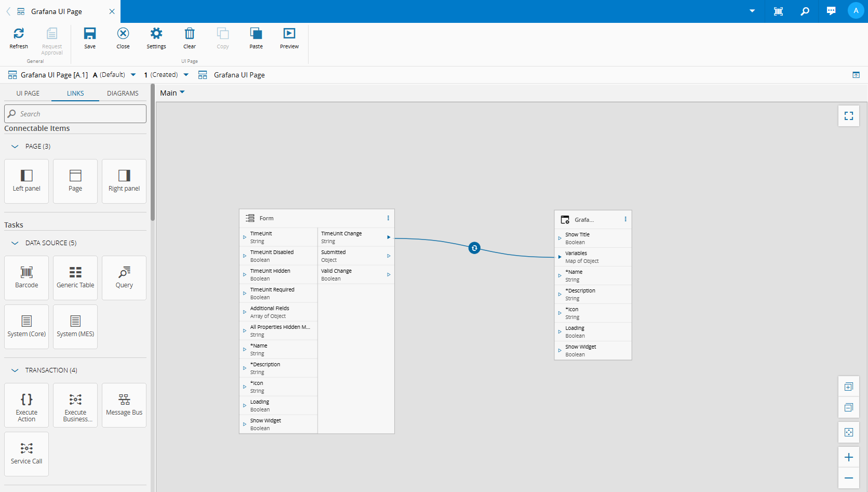The image size is (868, 492).
Task: Click the Submitted output port on Form
Action: click(x=389, y=256)
